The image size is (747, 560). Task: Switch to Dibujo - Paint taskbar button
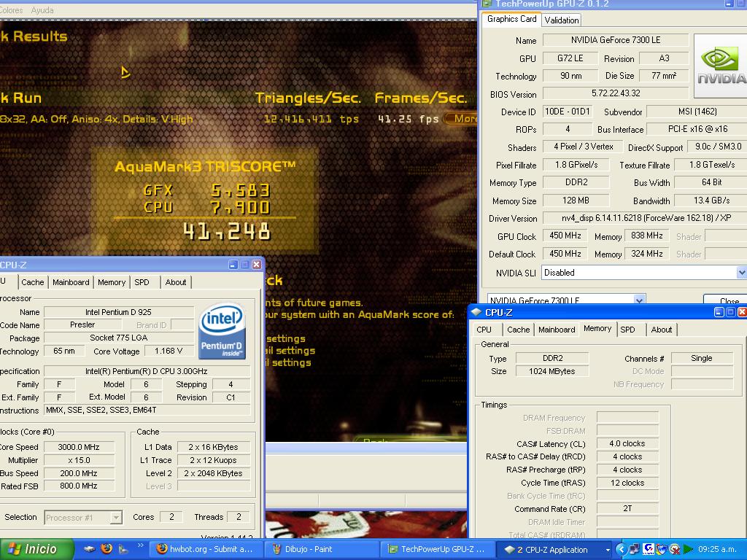coord(321,549)
